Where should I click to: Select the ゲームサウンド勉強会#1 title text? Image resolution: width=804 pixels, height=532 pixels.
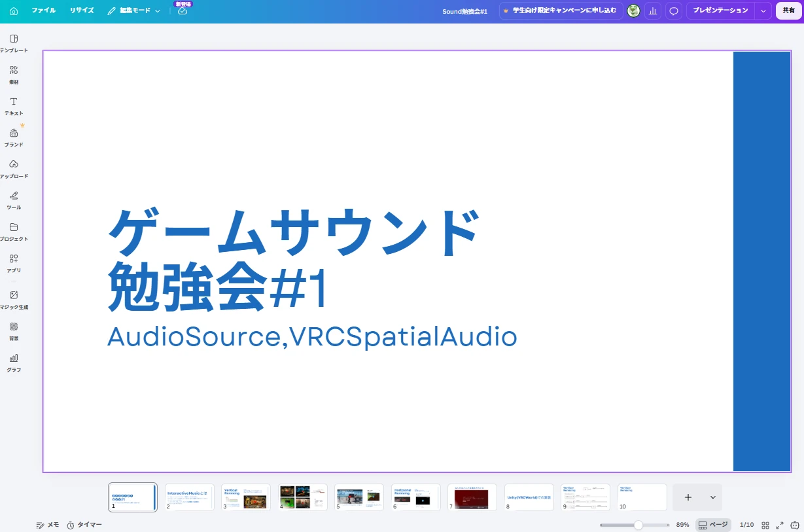point(294,260)
